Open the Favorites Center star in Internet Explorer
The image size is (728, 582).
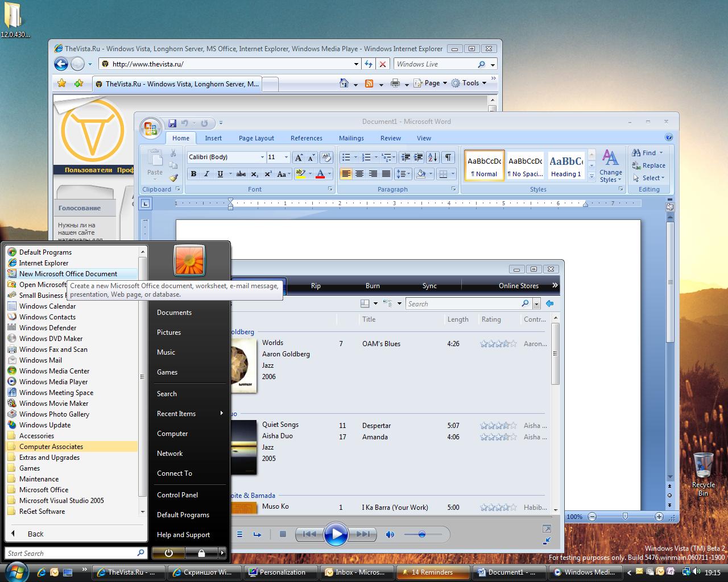[62, 84]
